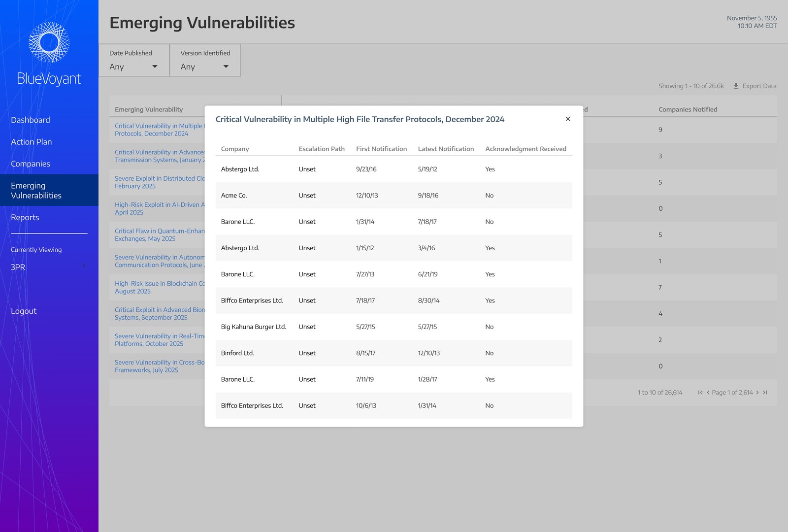
Task: Sort by the Escalation Path column header
Action: [322, 149]
